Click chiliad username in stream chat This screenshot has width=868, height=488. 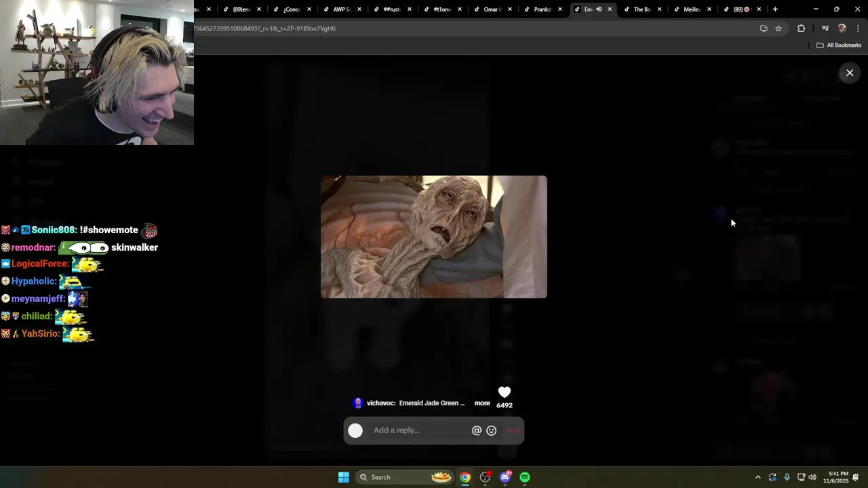[x=37, y=317]
